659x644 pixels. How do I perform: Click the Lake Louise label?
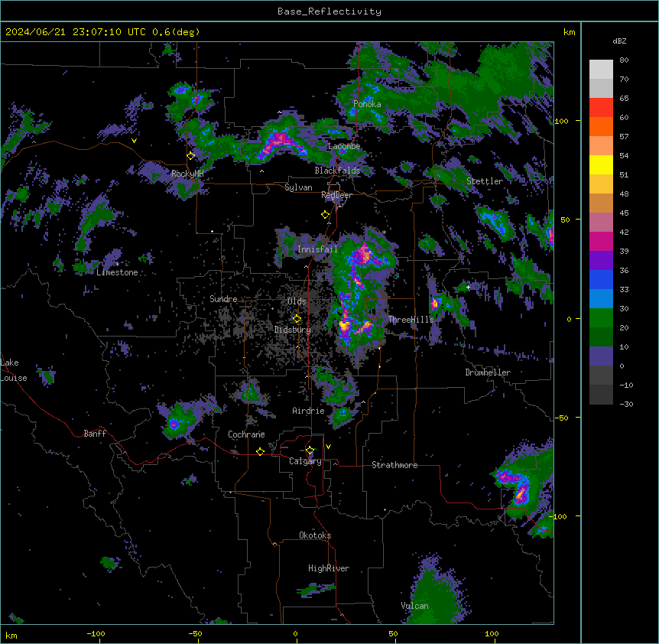(x=14, y=370)
